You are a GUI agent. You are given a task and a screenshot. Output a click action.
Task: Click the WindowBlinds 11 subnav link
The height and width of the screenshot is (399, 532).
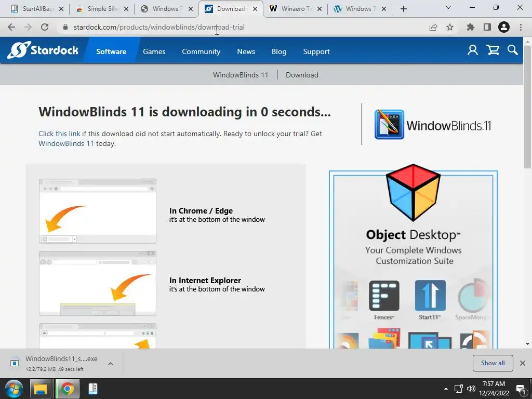click(x=241, y=75)
